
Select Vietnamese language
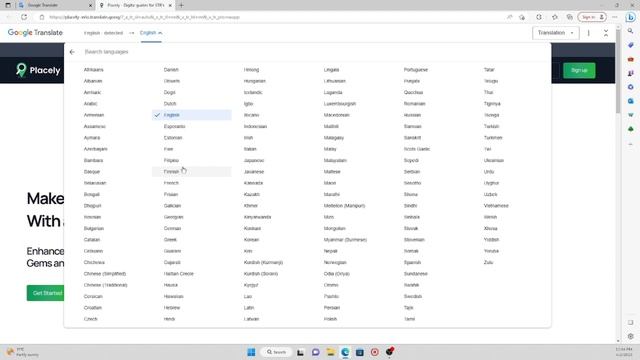pos(496,206)
